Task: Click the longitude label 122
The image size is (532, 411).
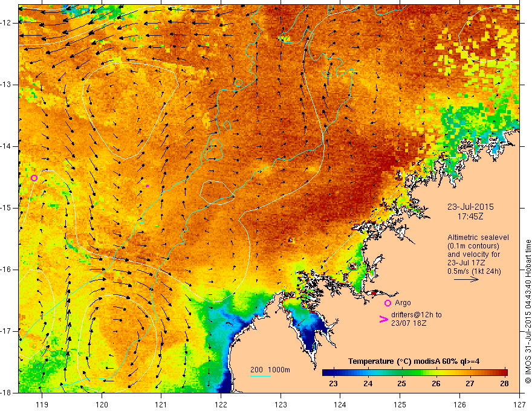Action: pos(221,404)
